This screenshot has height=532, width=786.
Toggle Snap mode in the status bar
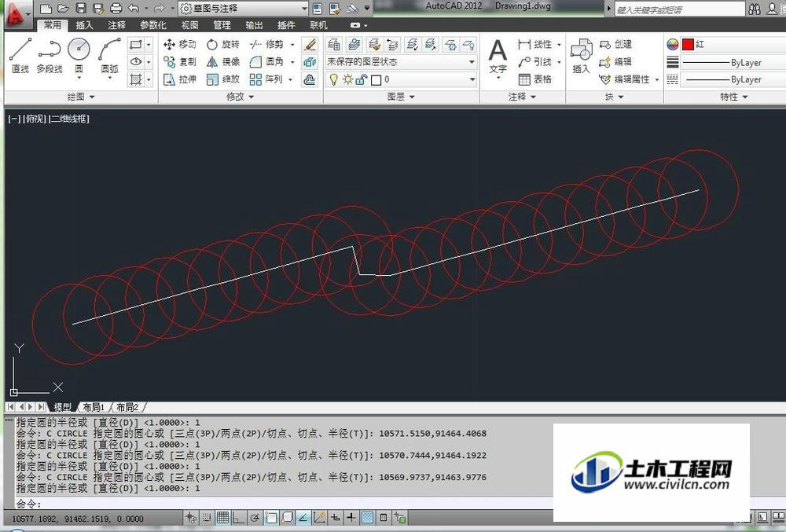(x=206, y=518)
